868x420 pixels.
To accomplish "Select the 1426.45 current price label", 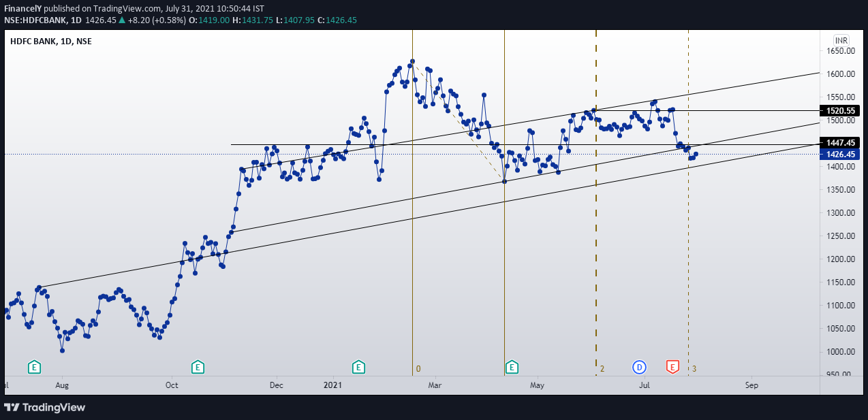I will coord(840,155).
